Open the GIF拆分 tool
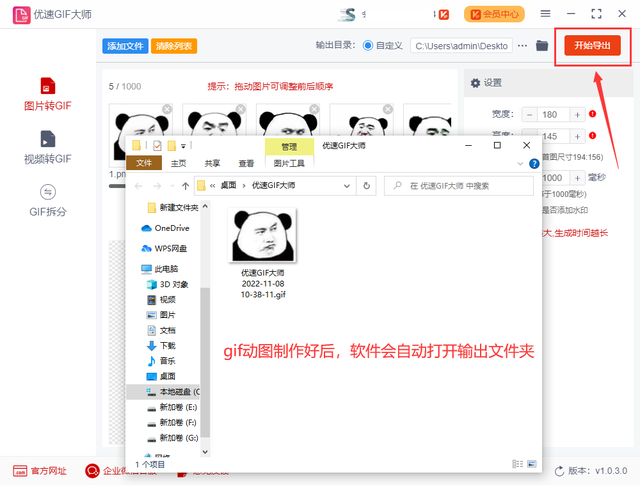 [48, 200]
